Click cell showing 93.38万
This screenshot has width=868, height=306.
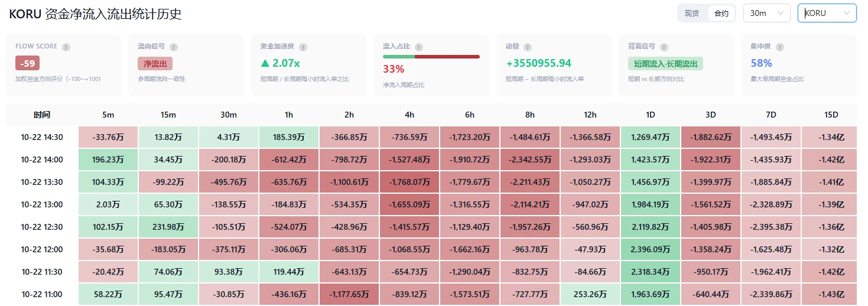click(229, 272)
